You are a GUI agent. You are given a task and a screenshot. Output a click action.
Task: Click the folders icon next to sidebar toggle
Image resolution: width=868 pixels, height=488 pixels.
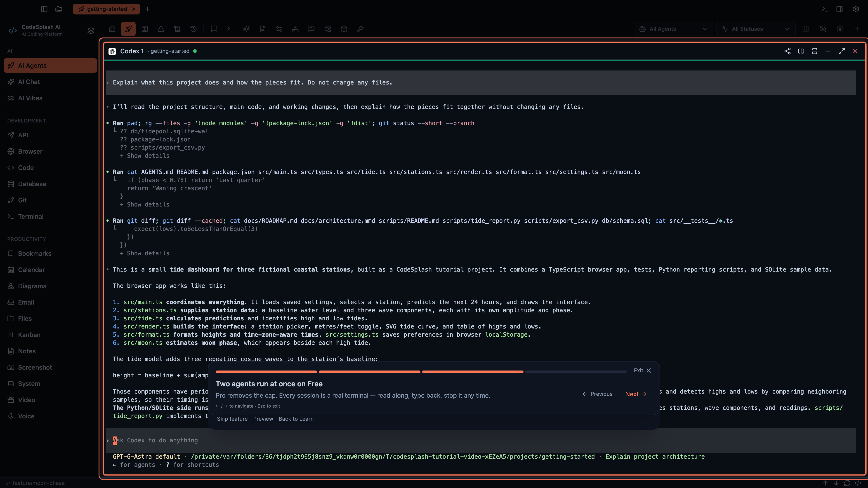coord(59,9)
